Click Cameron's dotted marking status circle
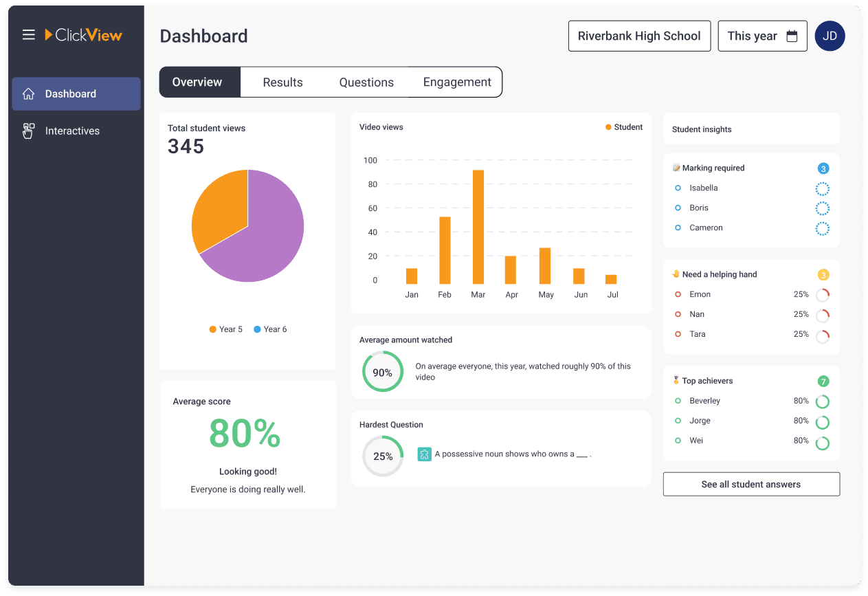The image size is (868, 596). [822, 229]
